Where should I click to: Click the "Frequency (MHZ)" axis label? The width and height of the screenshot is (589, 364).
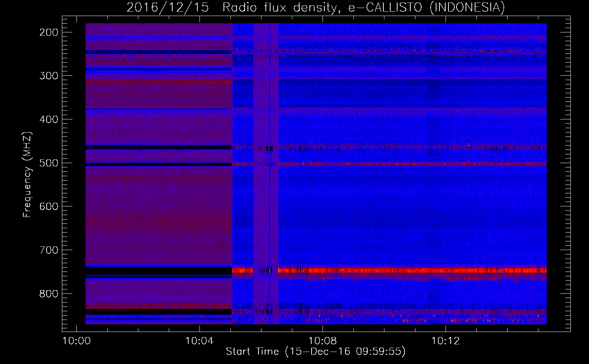27,174
